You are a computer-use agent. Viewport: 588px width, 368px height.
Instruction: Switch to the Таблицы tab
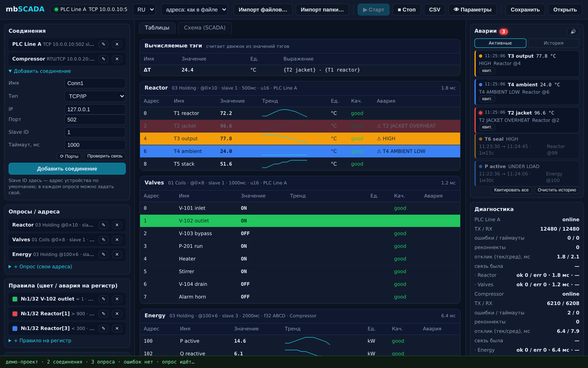pyautogui.click(x=157, y=28)
